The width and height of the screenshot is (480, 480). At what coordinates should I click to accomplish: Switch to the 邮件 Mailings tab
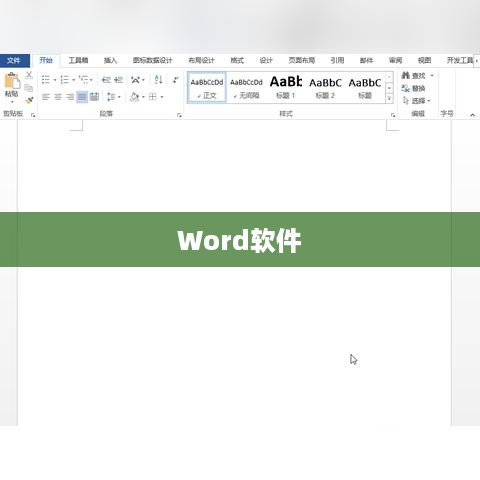(x=366, y=60)
